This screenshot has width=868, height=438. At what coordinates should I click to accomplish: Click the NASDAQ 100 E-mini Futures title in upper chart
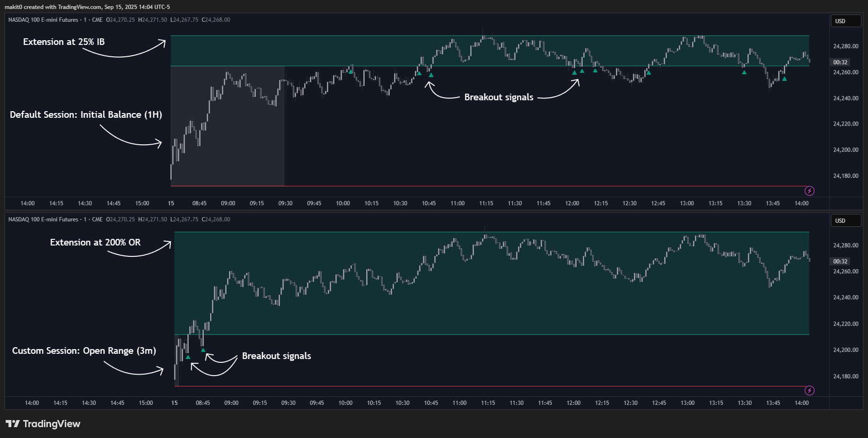[44, 20]
